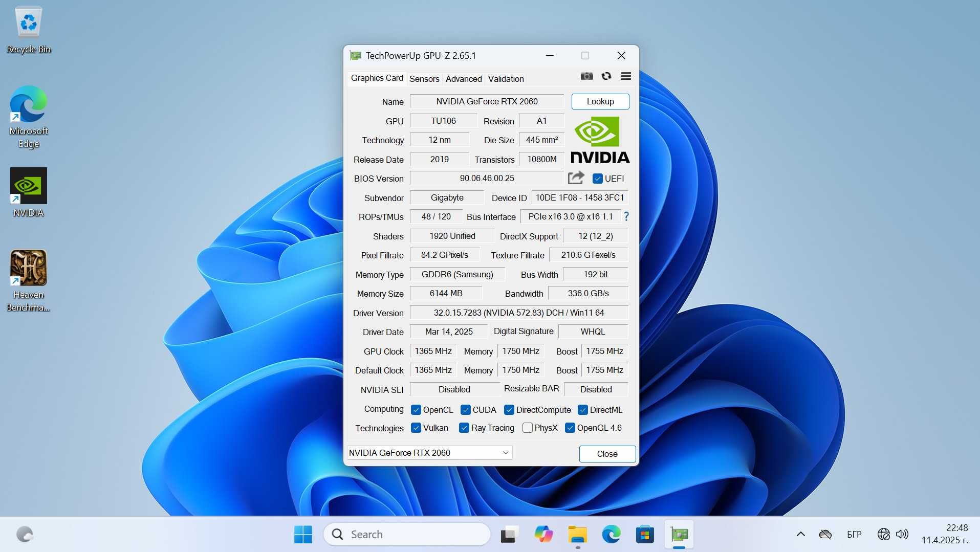Click the widgets icon at taskbar left
This screenshot has height=552, width=980.
(25, 534)
